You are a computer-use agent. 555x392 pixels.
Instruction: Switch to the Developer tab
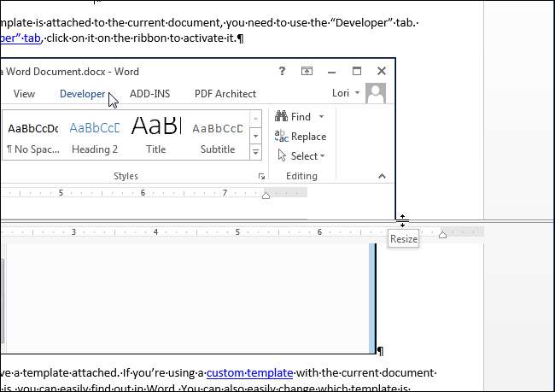coord(82,94)
